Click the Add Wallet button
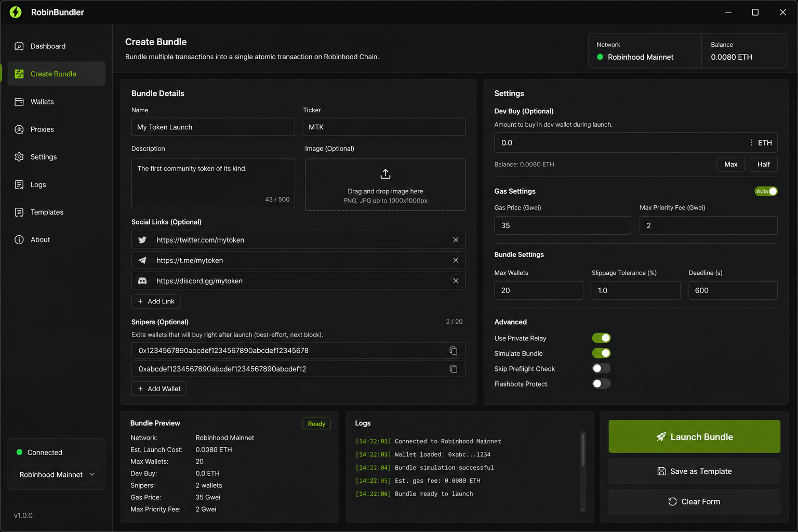The width and height of the screenshot is (798, 532). pyautogui.click(x=159, y=389)
